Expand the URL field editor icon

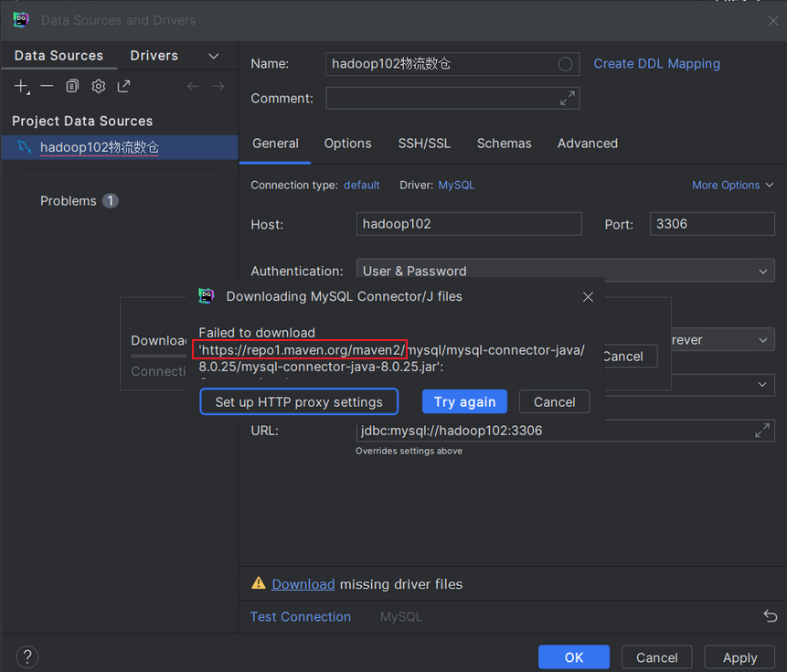point(762,431)
